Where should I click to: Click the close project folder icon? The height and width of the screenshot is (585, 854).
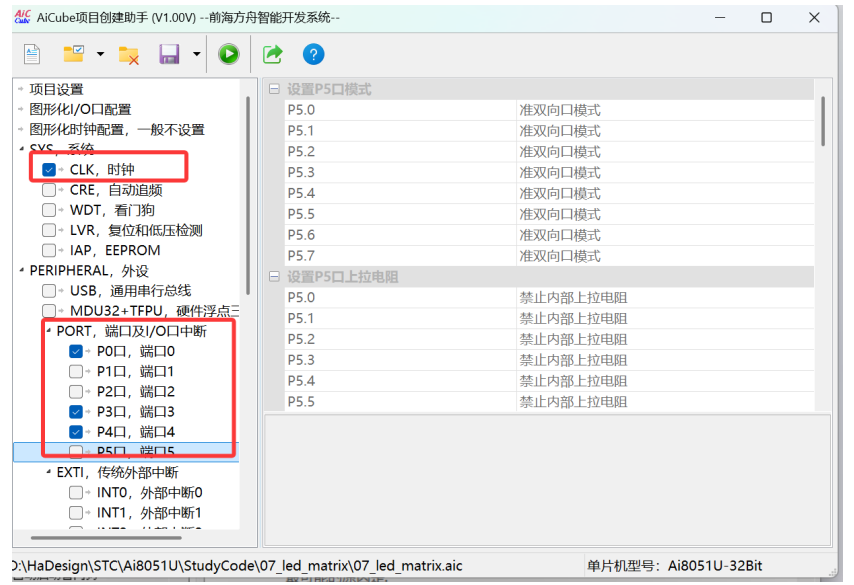click(x=129, y=55)
